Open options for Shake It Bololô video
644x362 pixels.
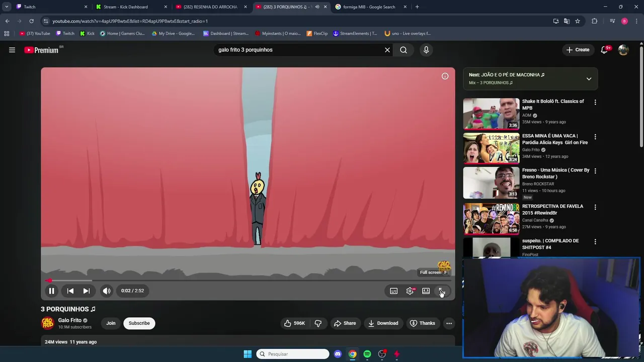tap(595, 102)
